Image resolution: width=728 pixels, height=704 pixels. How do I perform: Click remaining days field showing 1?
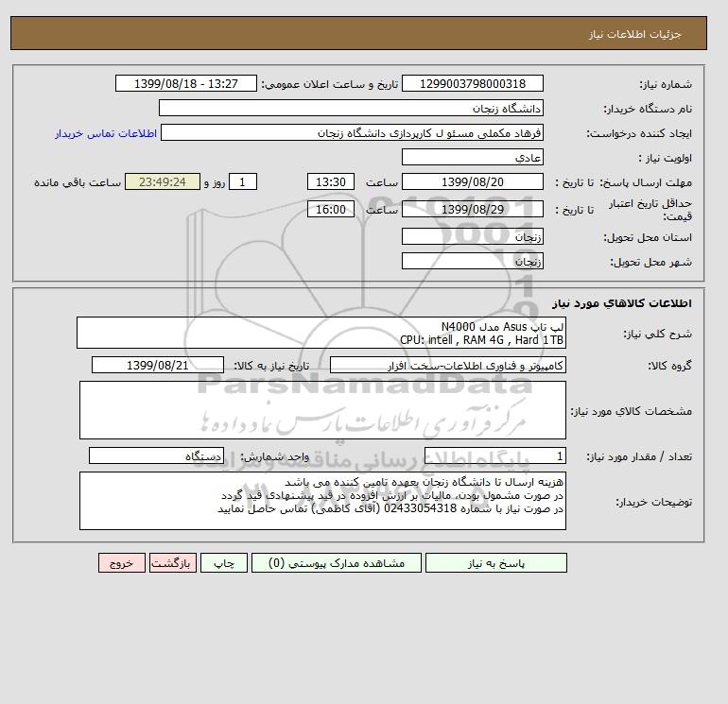[x=242, y=182]
